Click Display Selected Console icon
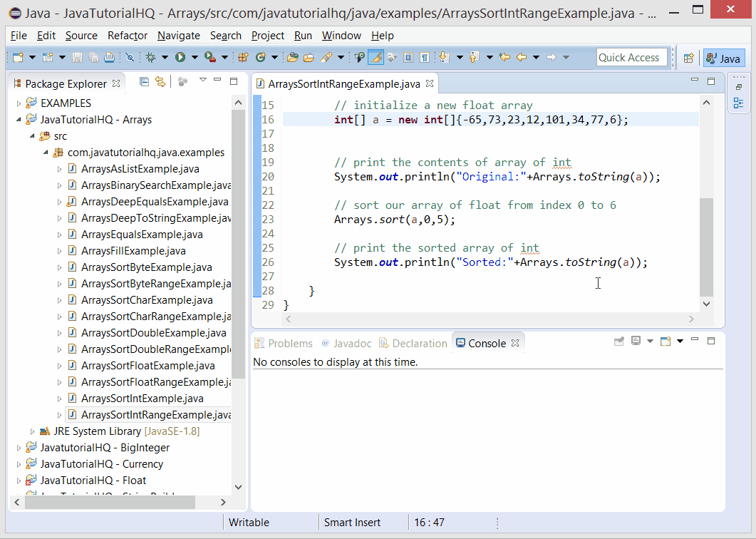Viewport: 756px width, 539px height. coord(636,342)
